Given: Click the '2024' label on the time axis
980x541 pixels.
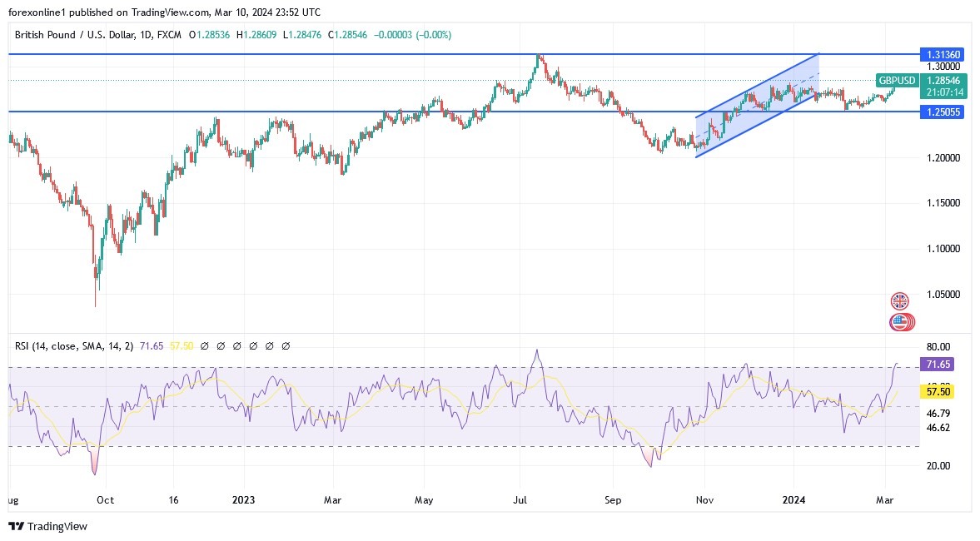Looking at the screenshot, I should point(793,500).
